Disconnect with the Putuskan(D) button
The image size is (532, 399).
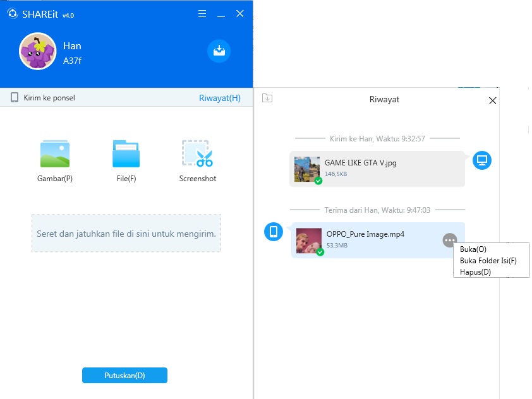click(124, 375)
